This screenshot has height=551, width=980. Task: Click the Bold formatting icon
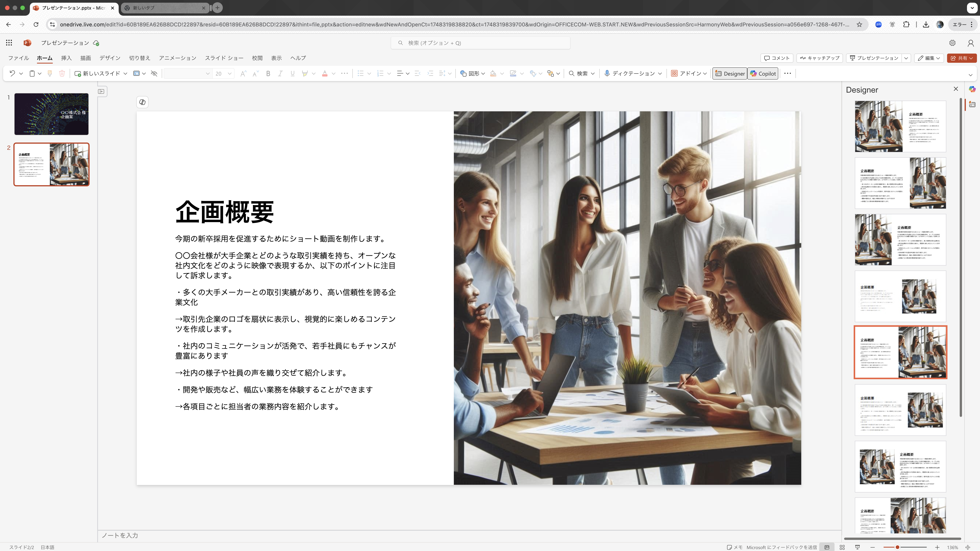point(268,73)
